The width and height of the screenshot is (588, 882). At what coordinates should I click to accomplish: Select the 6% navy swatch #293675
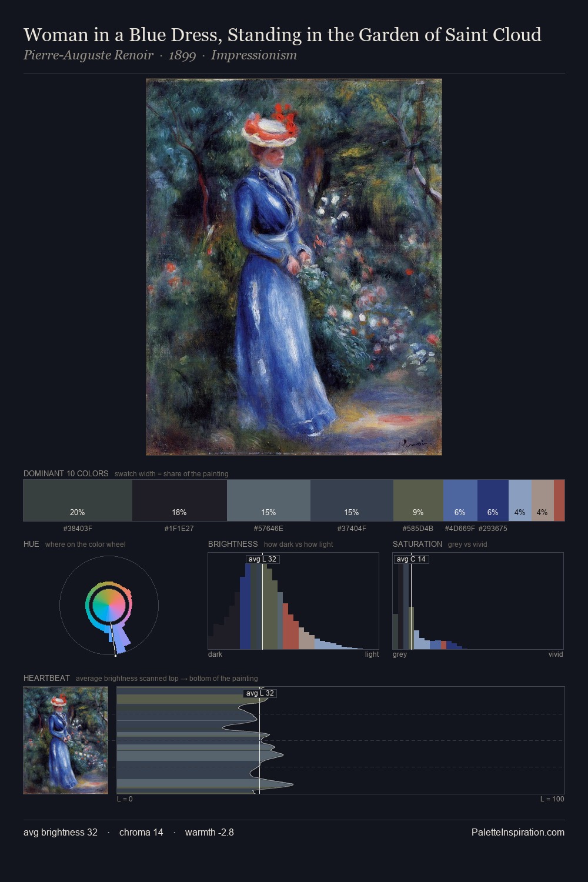[493, 500]
